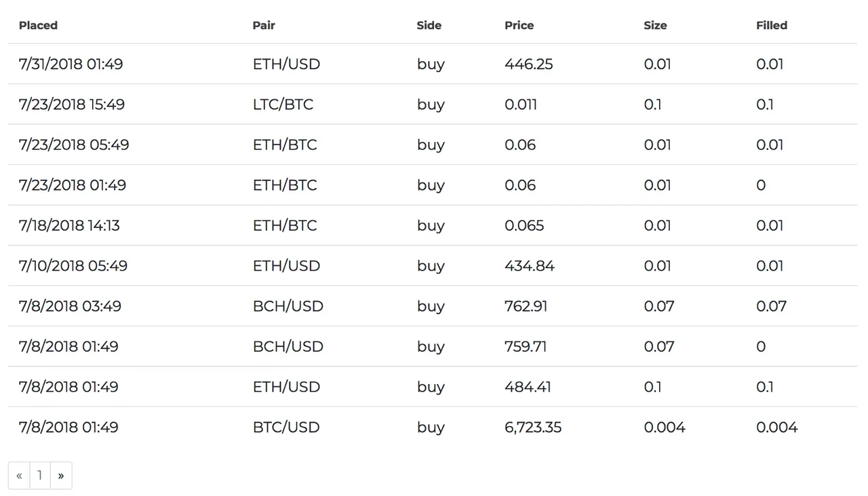This screenshot has height=496, width=868.
Task: Click the Filled column header
Action: 772,25
